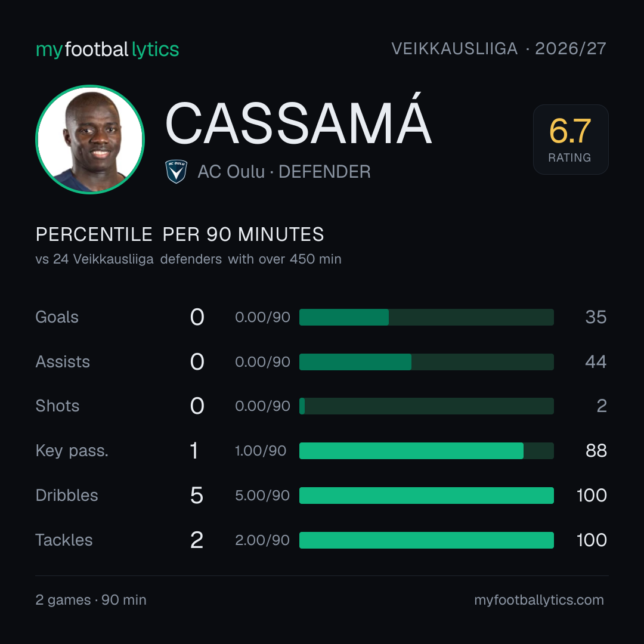Click the myfootballytics logo
Screen dimensions: 644x644
pyautogui.click(x=107, y=49)
